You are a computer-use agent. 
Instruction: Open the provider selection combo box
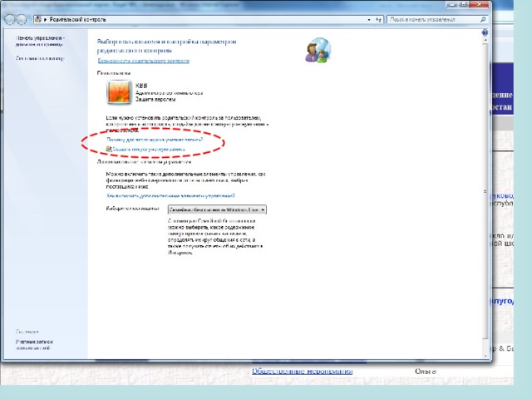[217, 210]
